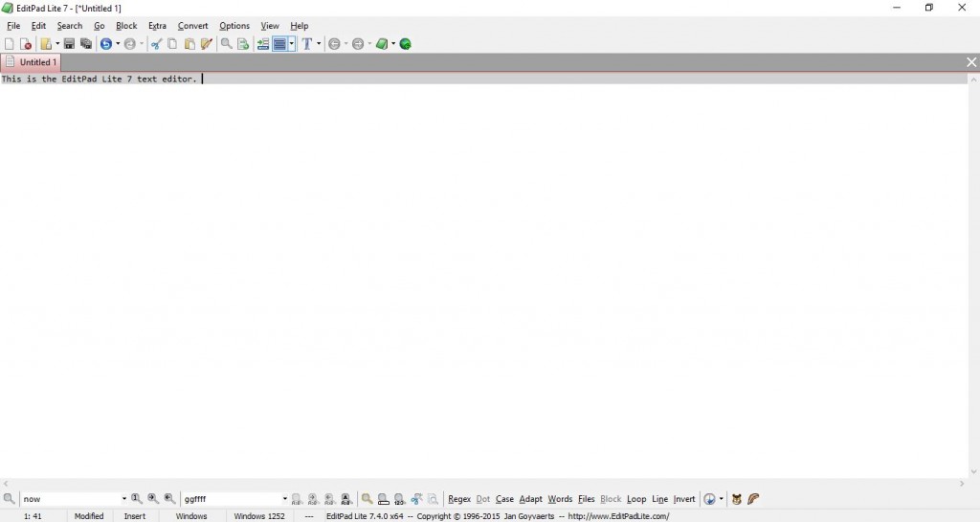
Task: Open the Block menu
Action: 126,26
